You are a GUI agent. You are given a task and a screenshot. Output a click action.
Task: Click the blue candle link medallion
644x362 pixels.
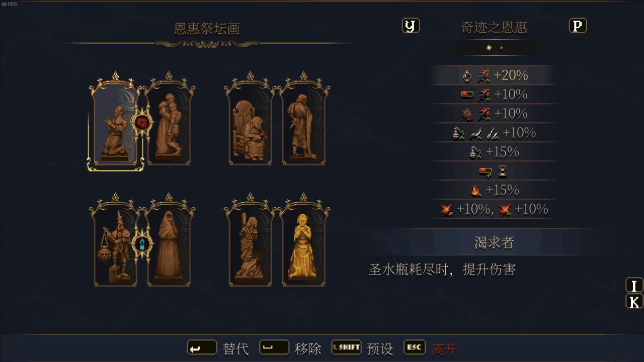[142, 244]
